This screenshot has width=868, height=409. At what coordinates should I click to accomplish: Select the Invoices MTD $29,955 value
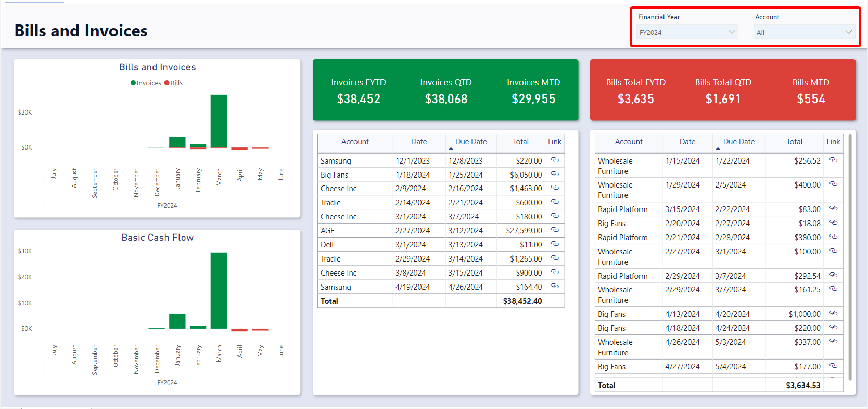[533, 99]
